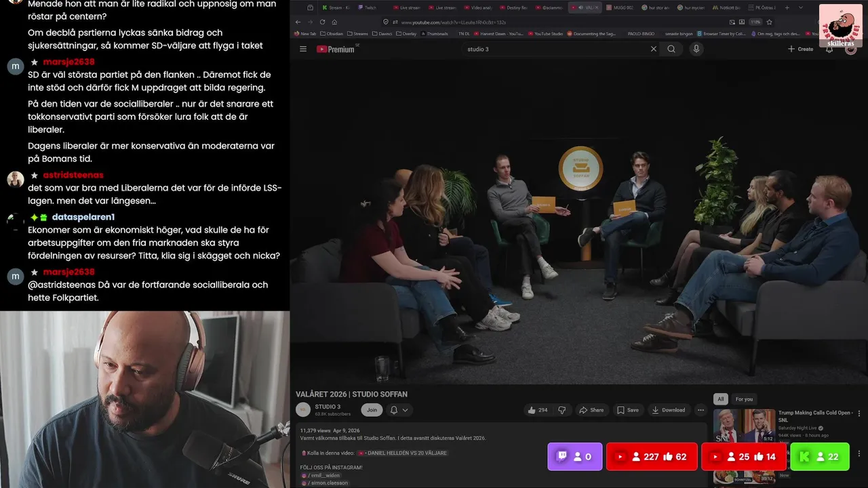Viewport: 868px width, 488px height.
Task: Open the tracking protection shield icon
Action: click(x=385, y=22)
